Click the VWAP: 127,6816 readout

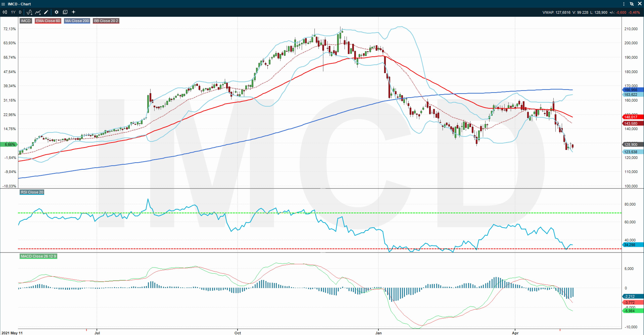tap(556, 12)
